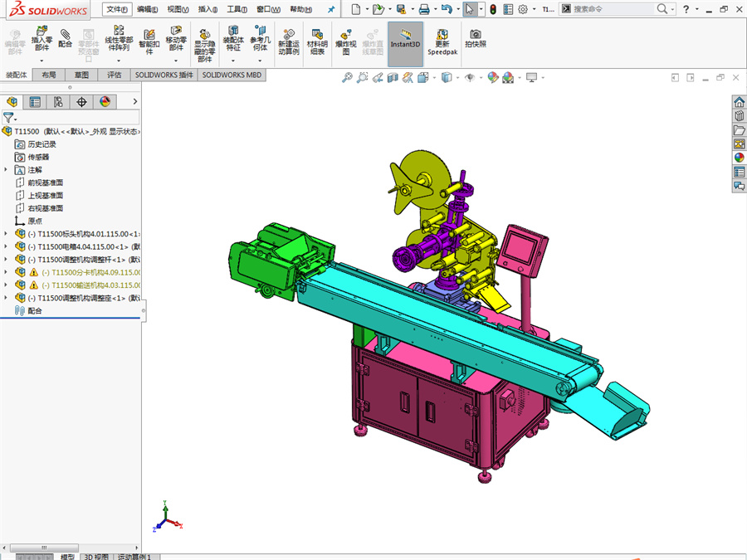Toggle Instant3D mode
The image size is (747, 560).
click(405, 41)
